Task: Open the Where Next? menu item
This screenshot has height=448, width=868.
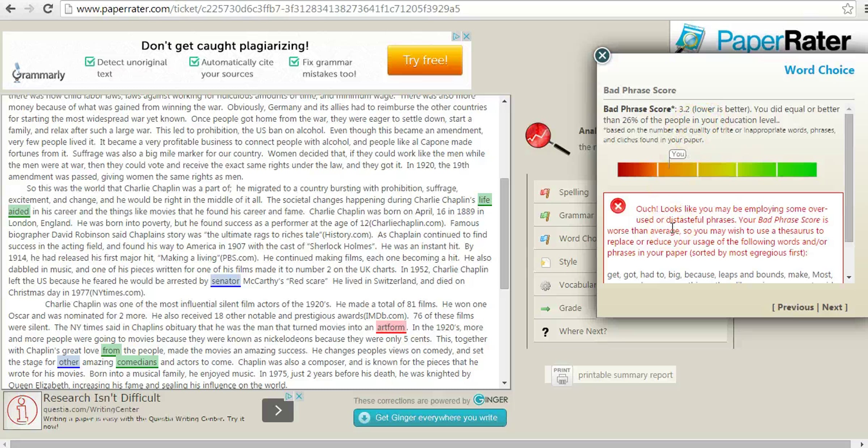Action: (583, 331)
